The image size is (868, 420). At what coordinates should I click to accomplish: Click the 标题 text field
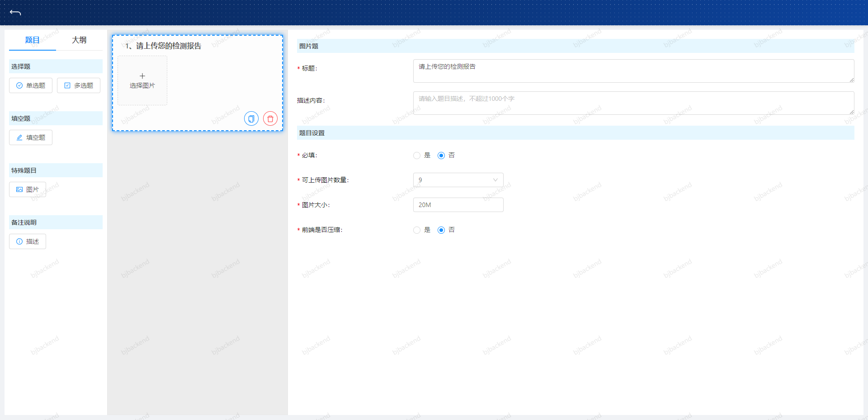[633, 71]
